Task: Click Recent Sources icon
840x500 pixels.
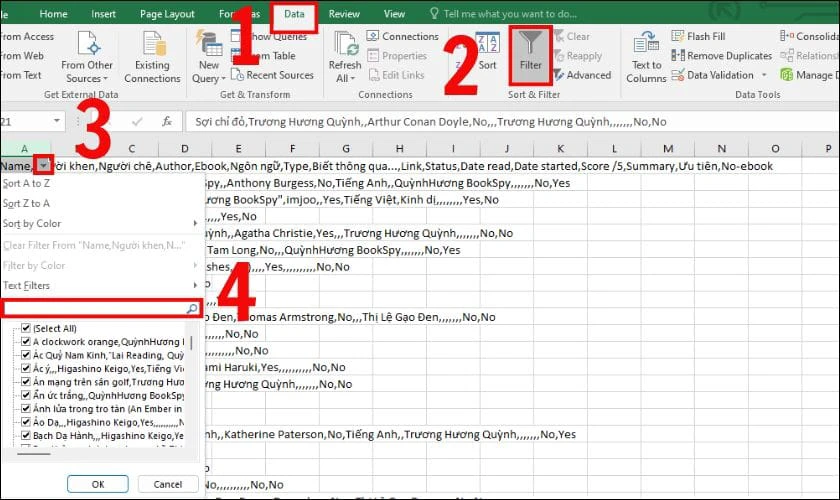Action: pyautogui.click(x=237, y=74)
